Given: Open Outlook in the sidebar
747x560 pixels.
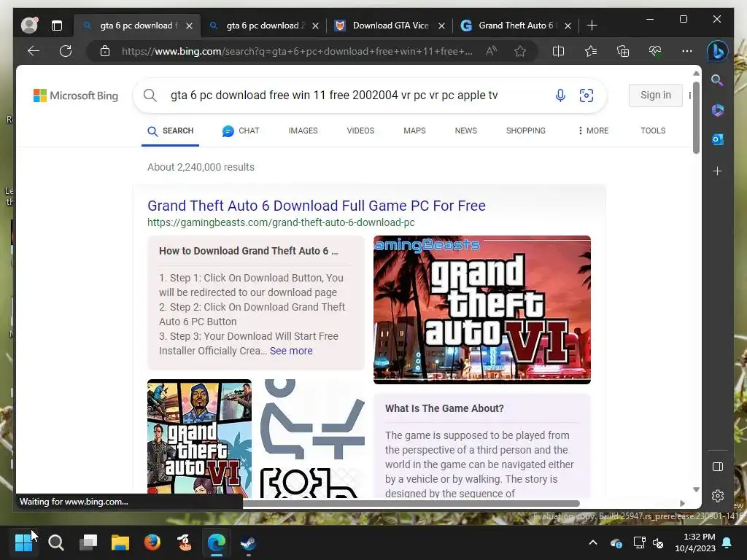Looking at the screenshot, I should (x=718, y=139).
